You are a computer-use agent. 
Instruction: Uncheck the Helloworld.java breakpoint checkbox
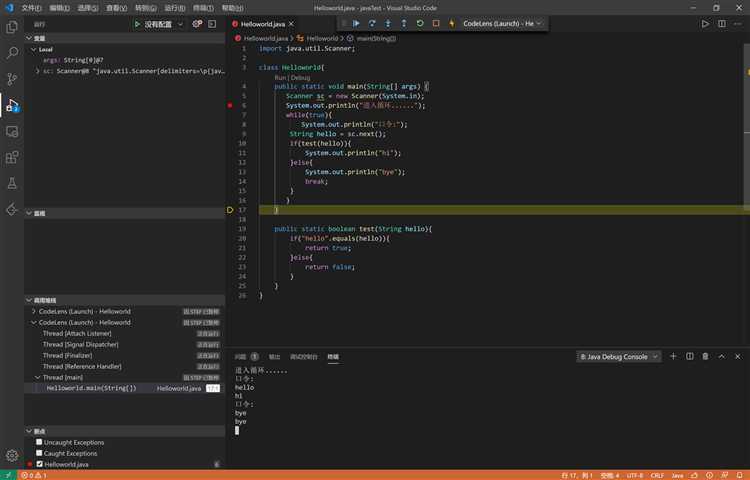39,464
